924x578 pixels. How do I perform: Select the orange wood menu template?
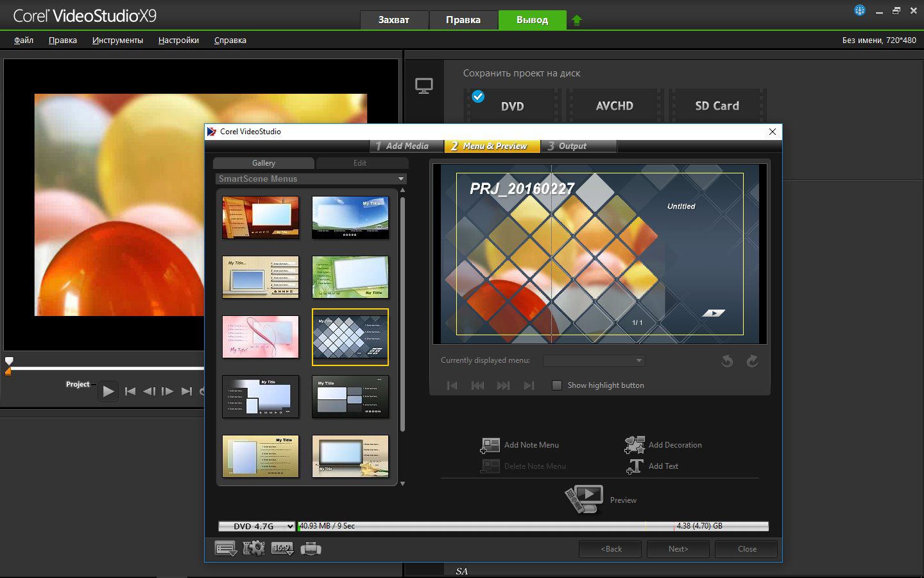tap(261, 218)
